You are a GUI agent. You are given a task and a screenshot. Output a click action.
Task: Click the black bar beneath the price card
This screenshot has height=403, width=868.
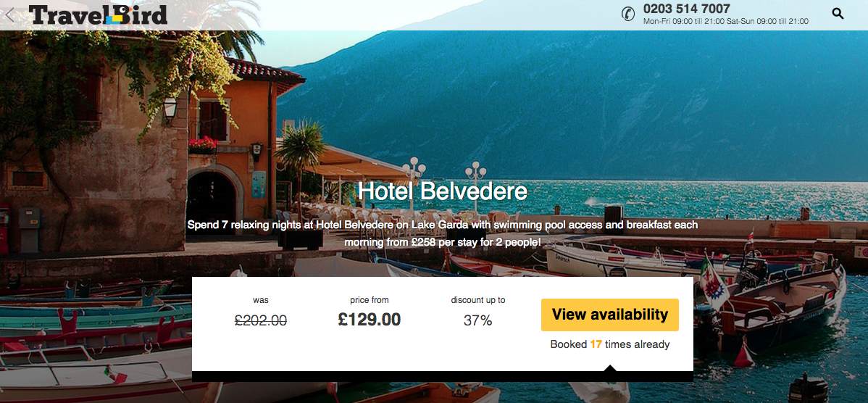pos(442,376)
